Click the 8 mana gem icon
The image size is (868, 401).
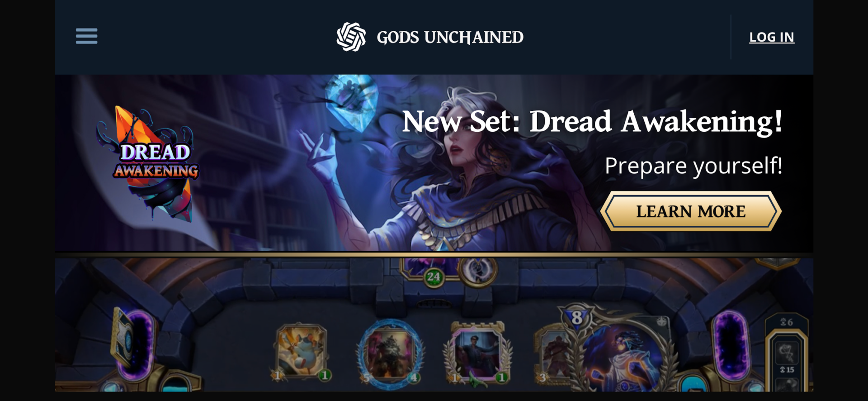576,317
